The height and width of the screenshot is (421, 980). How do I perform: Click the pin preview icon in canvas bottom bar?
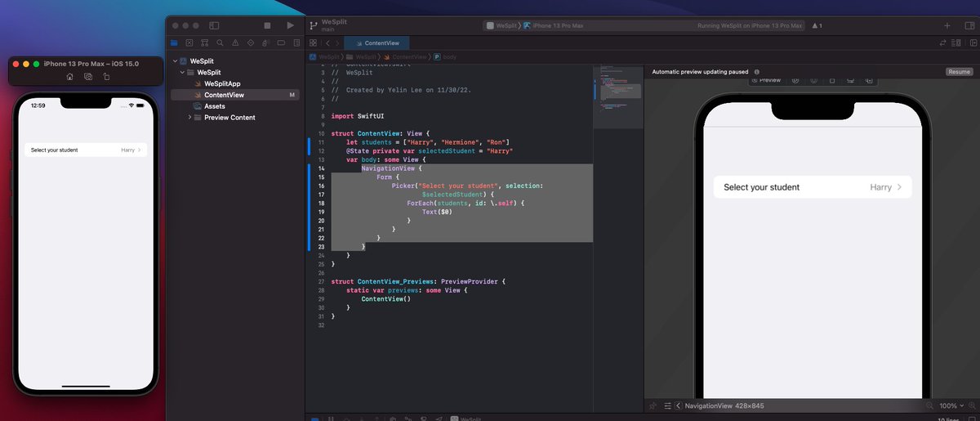pos(653,405)
